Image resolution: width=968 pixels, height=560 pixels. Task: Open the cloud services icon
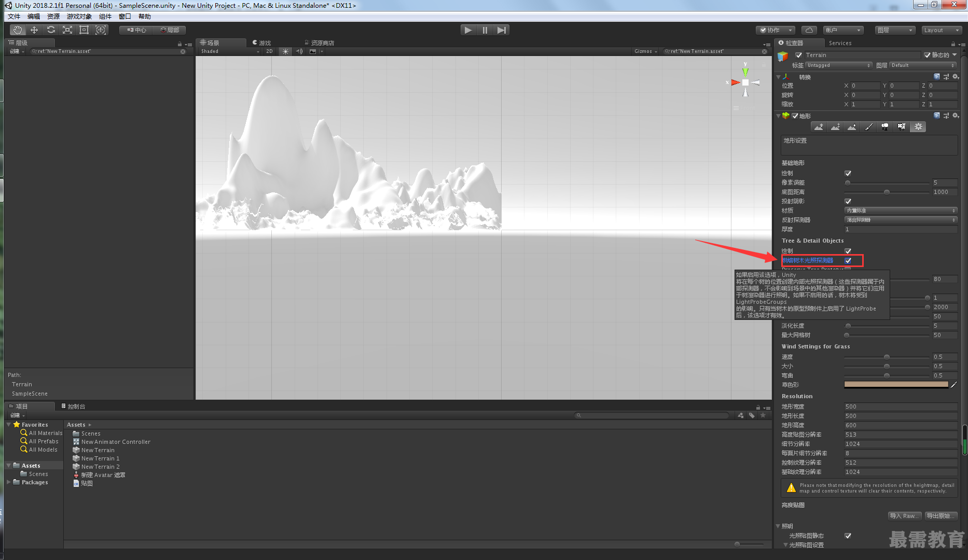point(809,30)
